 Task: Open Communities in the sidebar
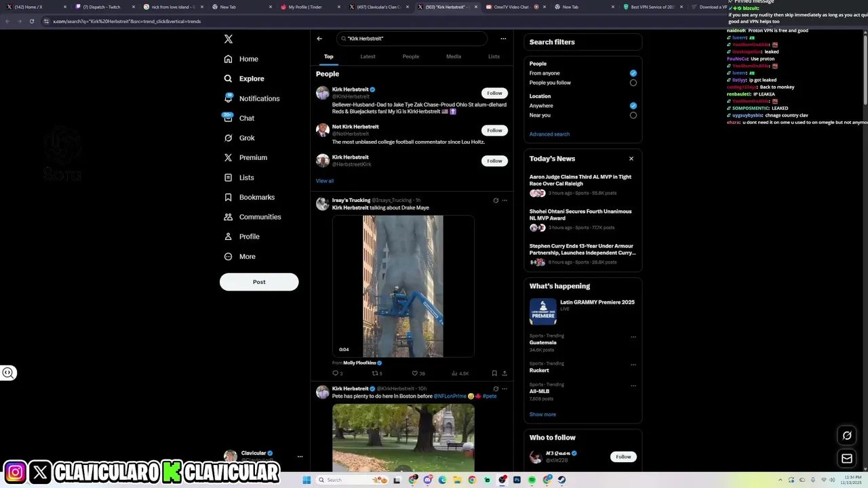(252, 217)
